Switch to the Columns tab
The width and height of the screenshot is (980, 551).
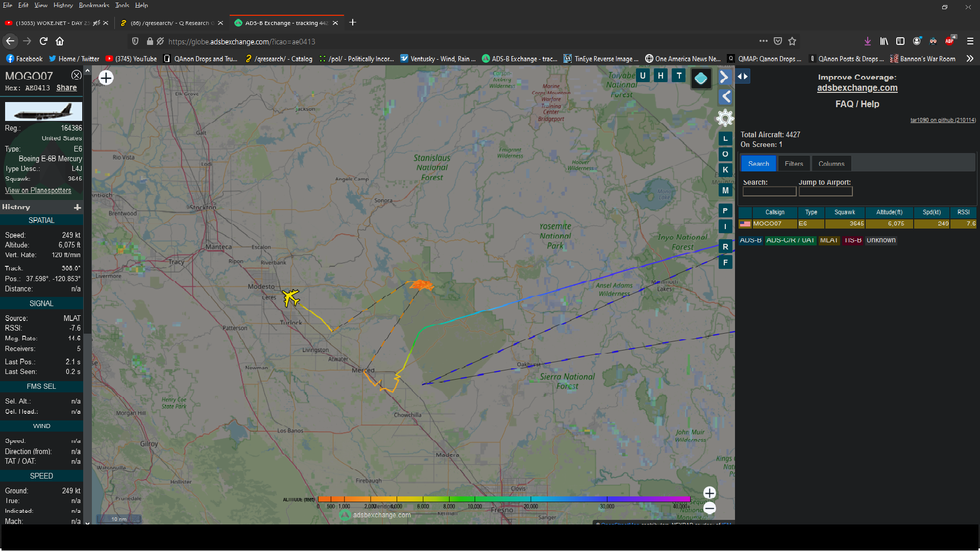(x=831, y=164)
